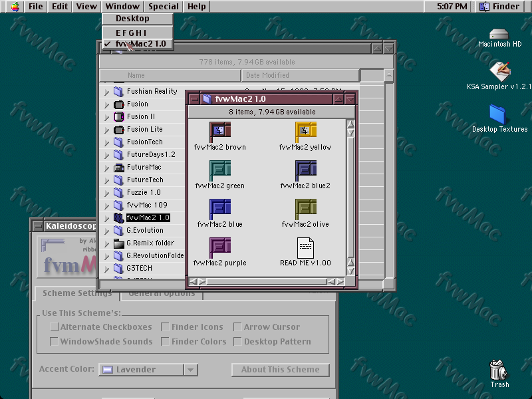The image size is (532, 399).
Task: Click the About This Scheme button
Action: [x=280, y=370]
